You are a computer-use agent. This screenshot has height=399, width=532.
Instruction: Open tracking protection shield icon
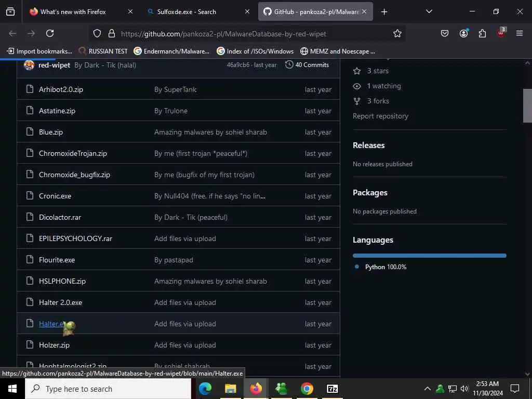click(x=97, y=33)
